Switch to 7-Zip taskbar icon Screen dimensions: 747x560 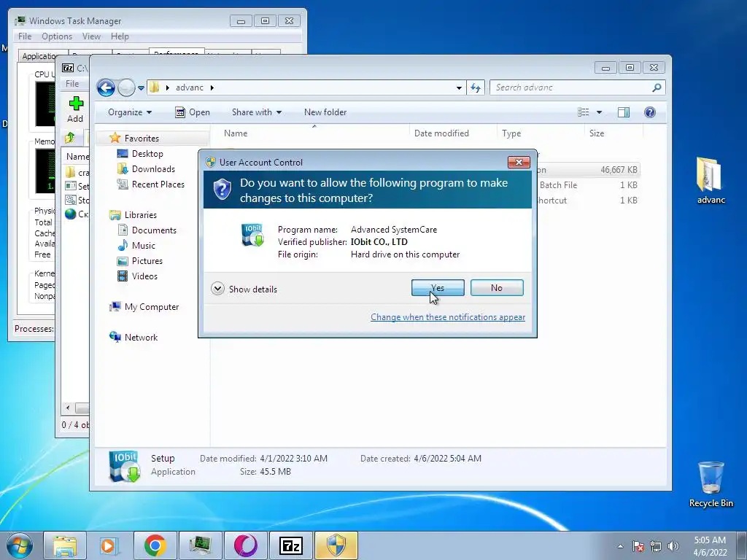click(x=290, y=545)
